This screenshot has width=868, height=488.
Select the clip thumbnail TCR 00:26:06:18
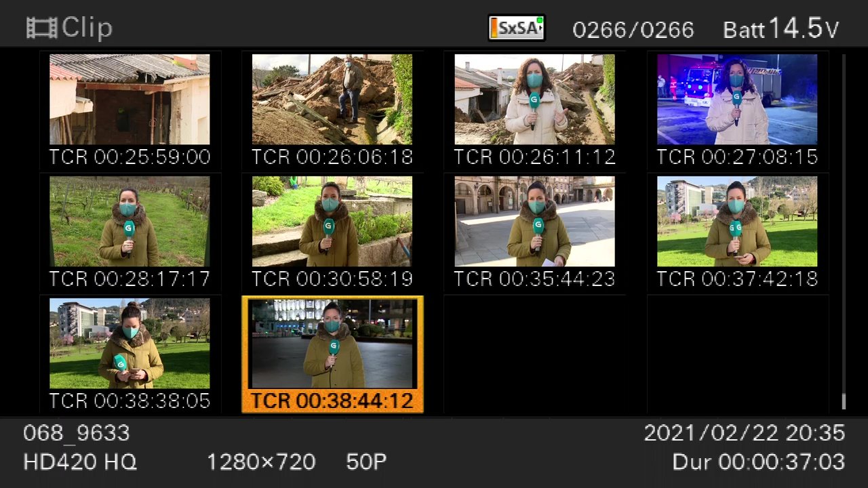[x=332, y=110]
